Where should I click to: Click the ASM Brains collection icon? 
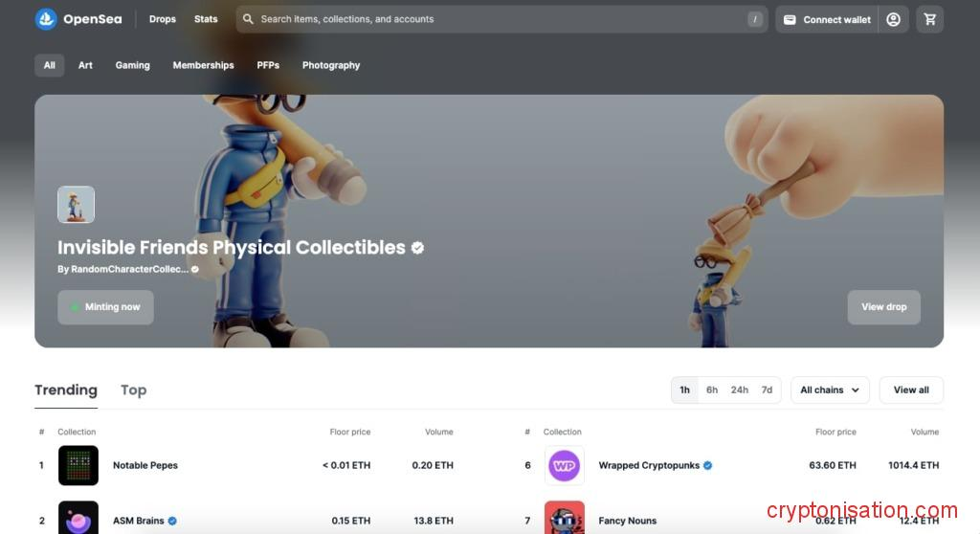[78, 519]
